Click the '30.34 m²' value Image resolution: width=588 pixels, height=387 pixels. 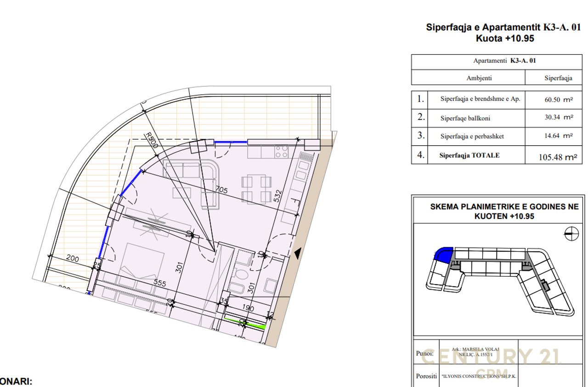pos(559,118)
